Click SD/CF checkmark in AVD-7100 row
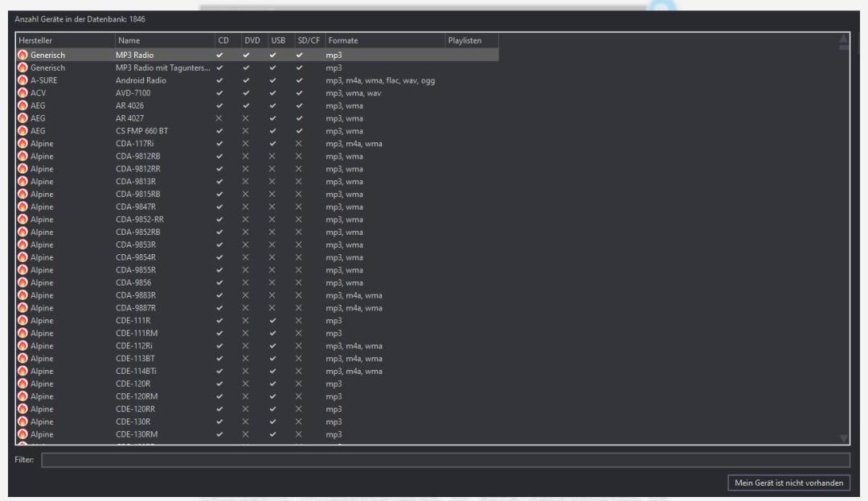This screenshot has height=501, width=868. 299,93
